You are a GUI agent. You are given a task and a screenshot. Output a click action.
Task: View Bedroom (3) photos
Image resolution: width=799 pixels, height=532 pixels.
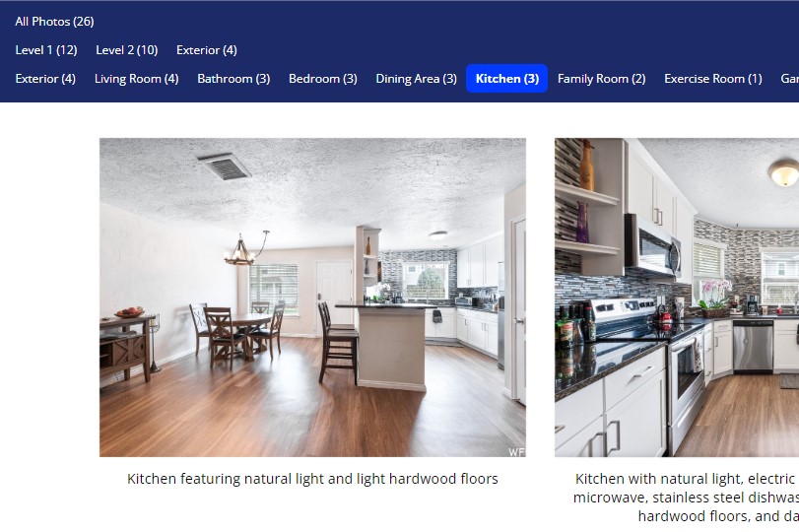pyautogui.click(x=323, y=79)
